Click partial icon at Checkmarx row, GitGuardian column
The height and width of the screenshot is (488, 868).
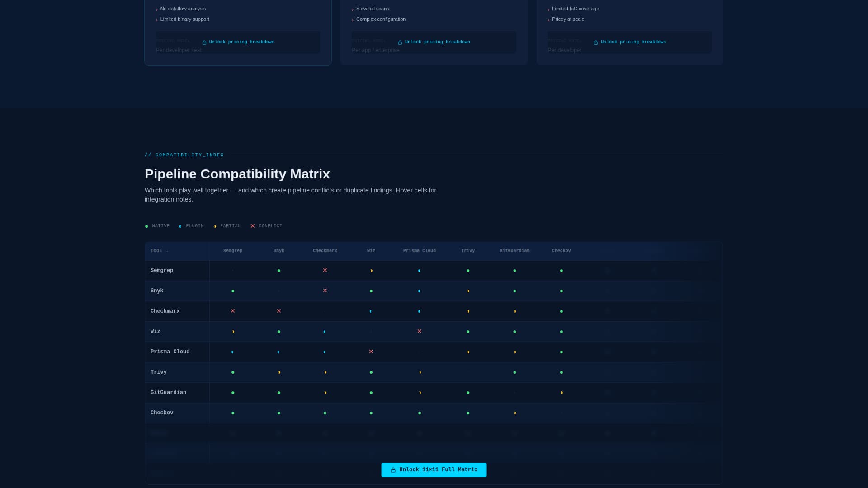click(x=515, y=311)
